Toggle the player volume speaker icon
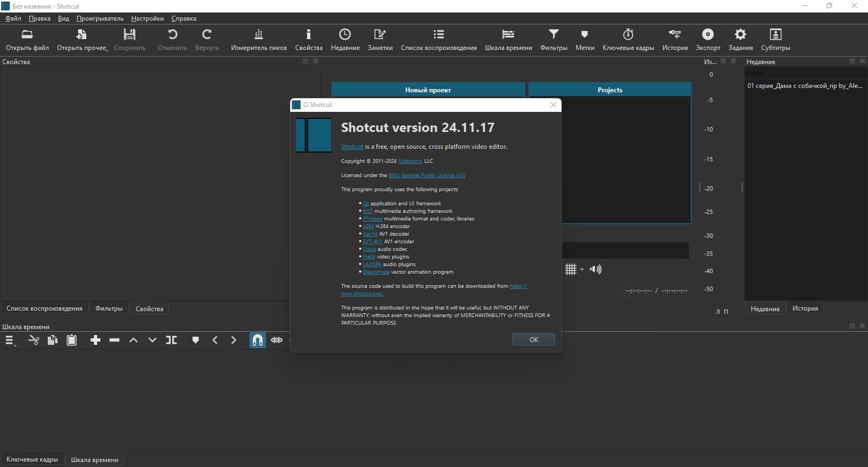 [596, 269]
